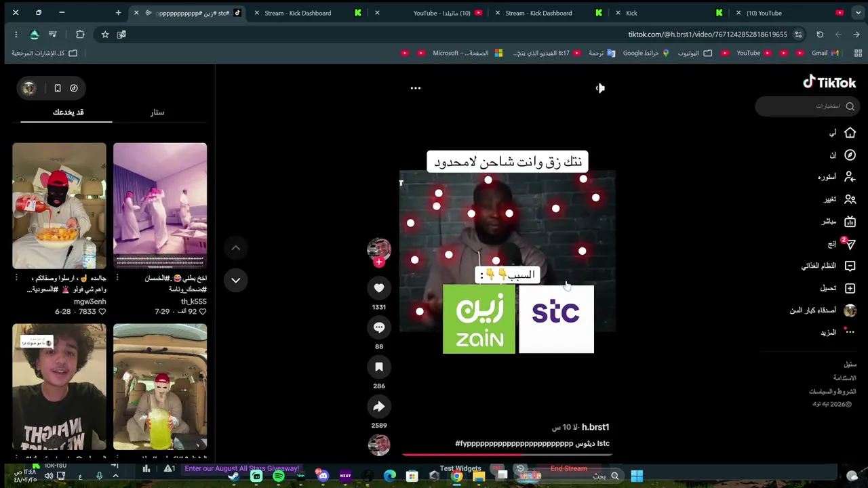Open the small sound avatar below share count
Viewport: 868px width, 488px height.
[379, 445]
